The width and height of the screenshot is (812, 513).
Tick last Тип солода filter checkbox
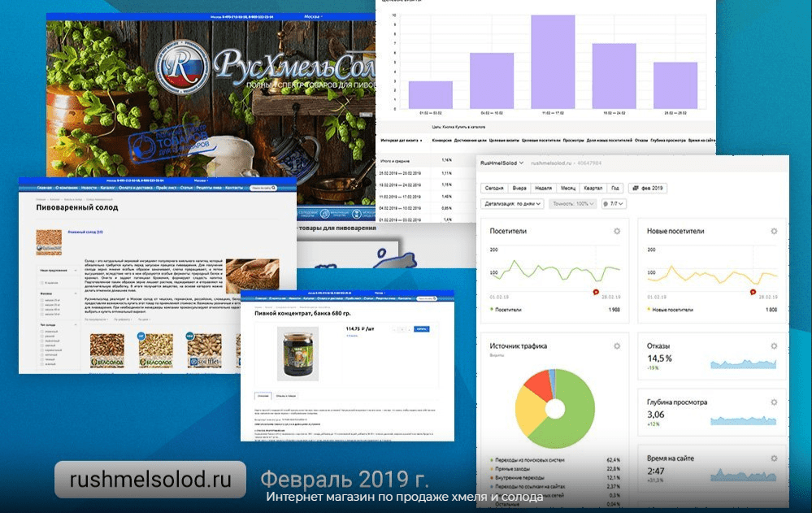[x=42, y=364]
